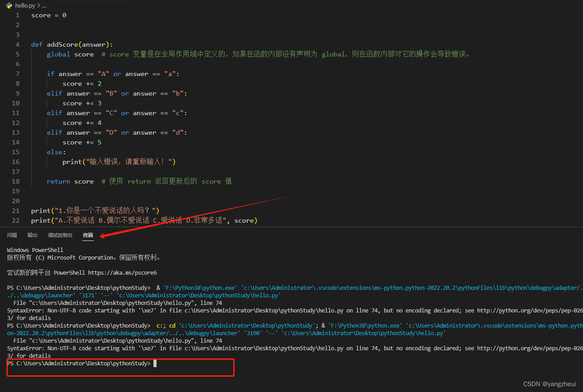Click the Python file icon in breadcrumb
This screenshot has width=583, height=392.
click(9, 5)
